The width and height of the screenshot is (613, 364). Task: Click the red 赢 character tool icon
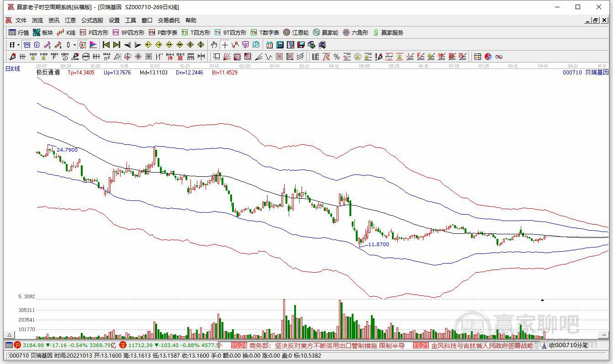click(180, 57)
